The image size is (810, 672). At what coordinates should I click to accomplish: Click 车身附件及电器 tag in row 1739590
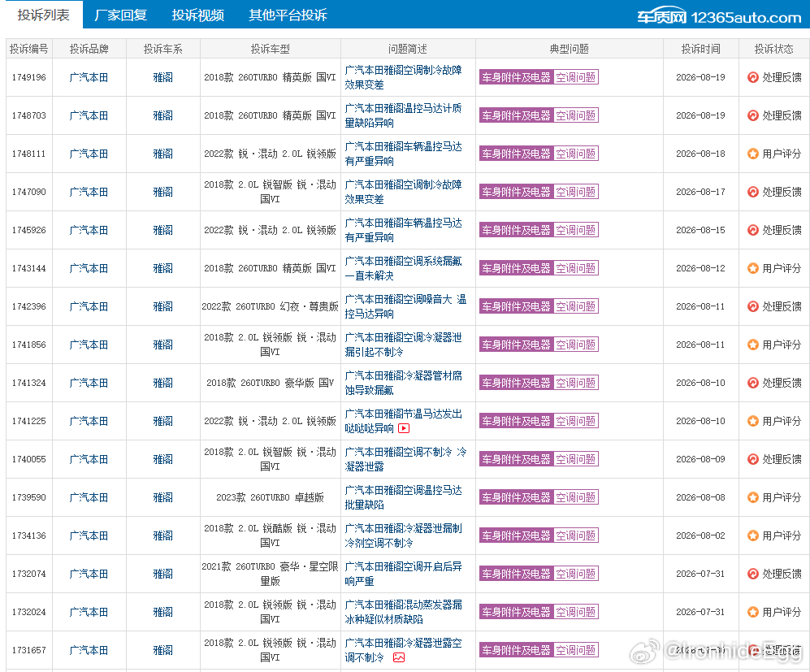click(516, 498)
